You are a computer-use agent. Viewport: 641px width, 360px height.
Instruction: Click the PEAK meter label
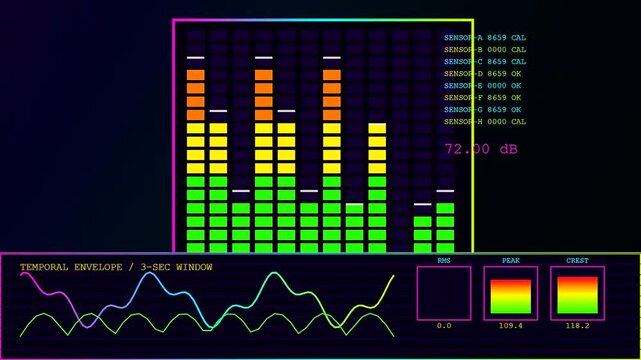click(x=511, y=260)
